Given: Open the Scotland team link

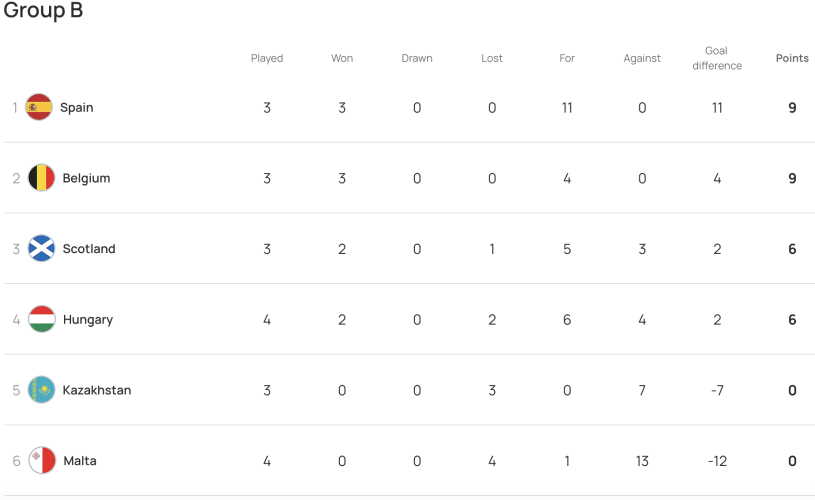Looking at the screenshot, I should click(x=89, y=249).
